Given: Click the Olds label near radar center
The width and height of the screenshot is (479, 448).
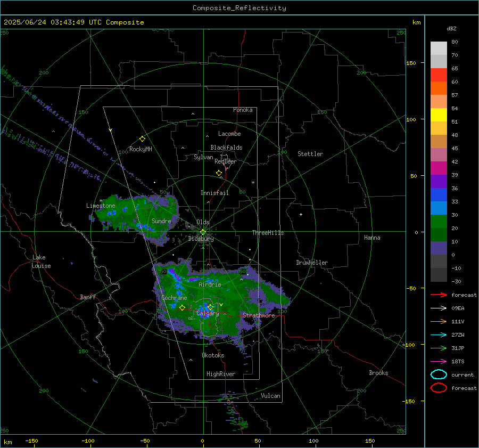Looking at the screenshot, I should [203, 222].
